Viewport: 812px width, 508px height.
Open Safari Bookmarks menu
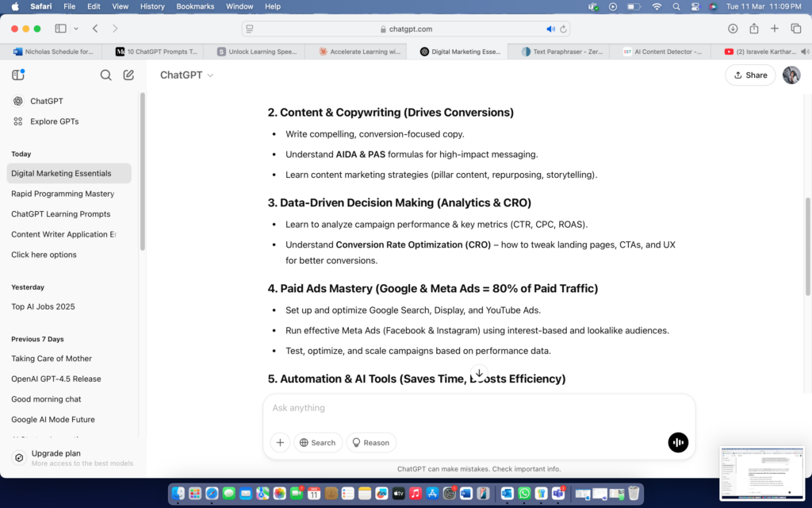tap(195, 6)
